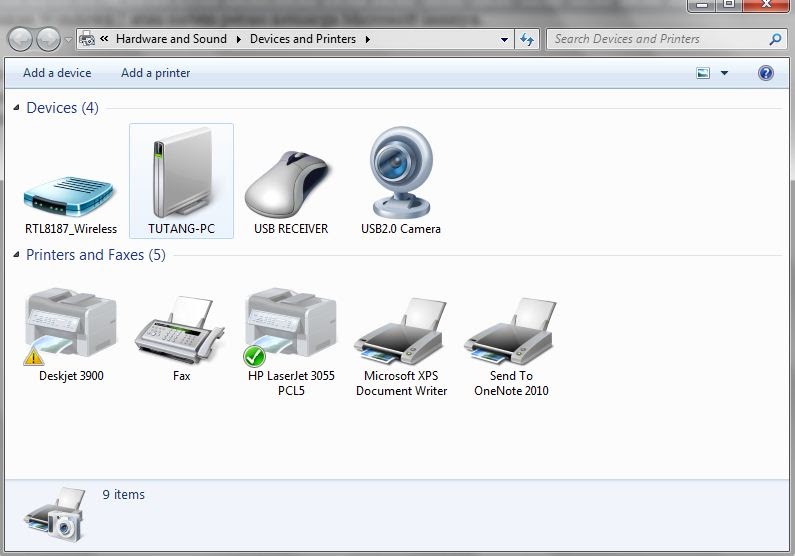795x556 pixels.
Task: Click the USB2.0 Camera label text
Action: [401, 229]
